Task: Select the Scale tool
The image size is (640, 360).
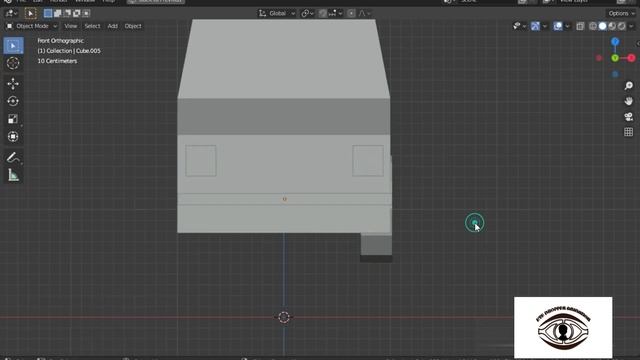Action: pyautogui.click(x=13, y=119)
